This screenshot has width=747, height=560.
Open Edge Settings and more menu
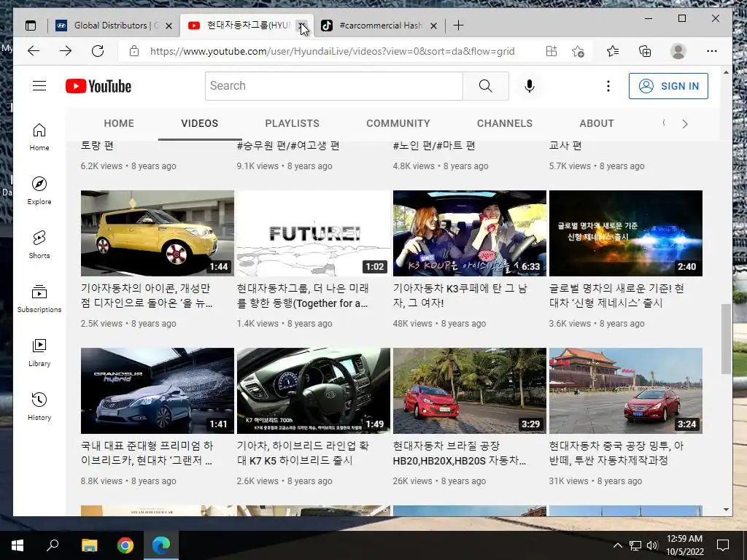(712, 51)
